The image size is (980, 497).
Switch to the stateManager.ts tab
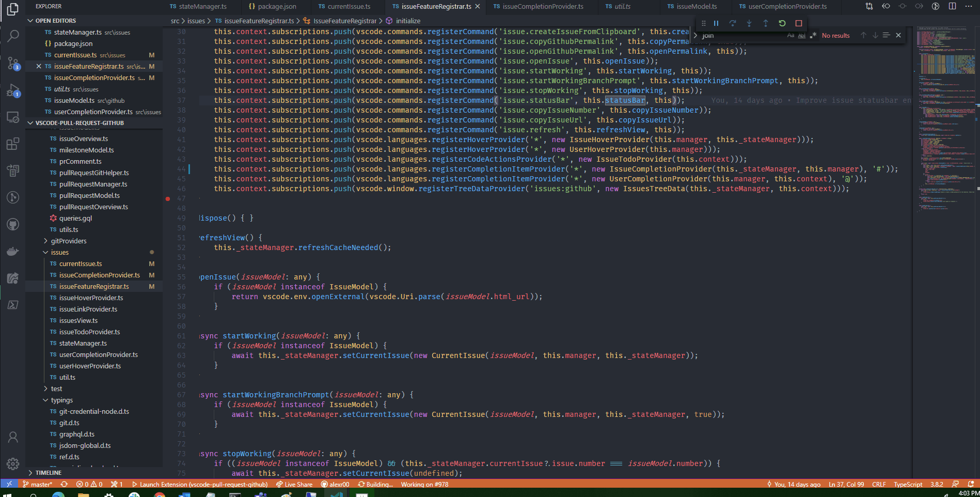(x=202, y=6)
